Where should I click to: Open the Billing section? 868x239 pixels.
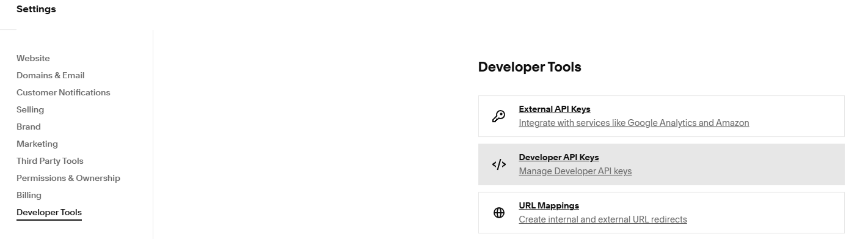[29, 195]
